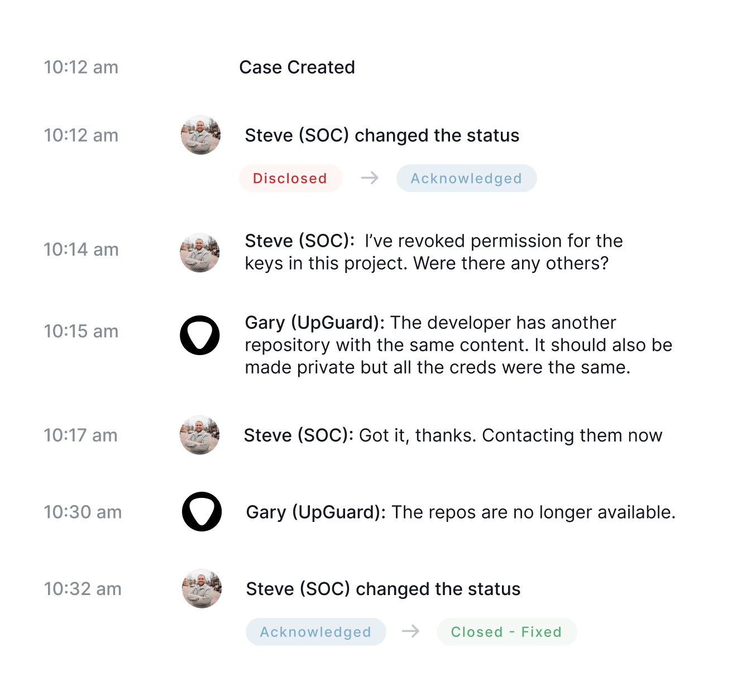Click Steve's avatar beside the 10:14 am message

[x=199, y=253]
